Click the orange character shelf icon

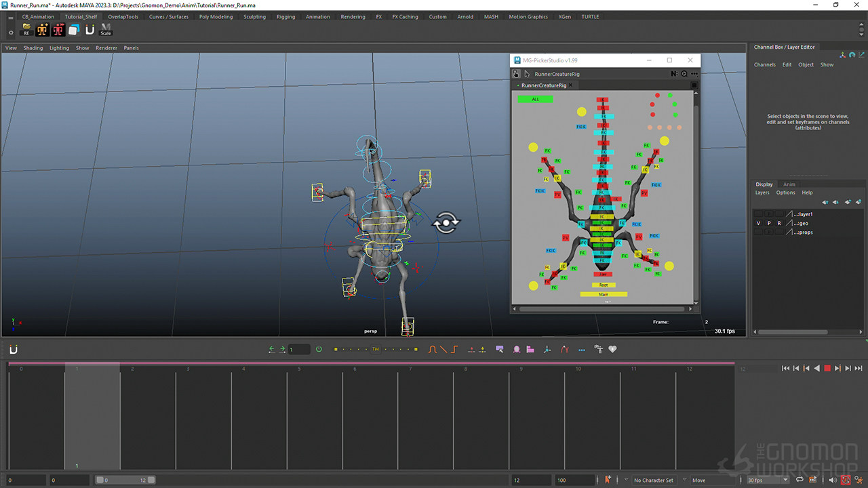[42, 30]
